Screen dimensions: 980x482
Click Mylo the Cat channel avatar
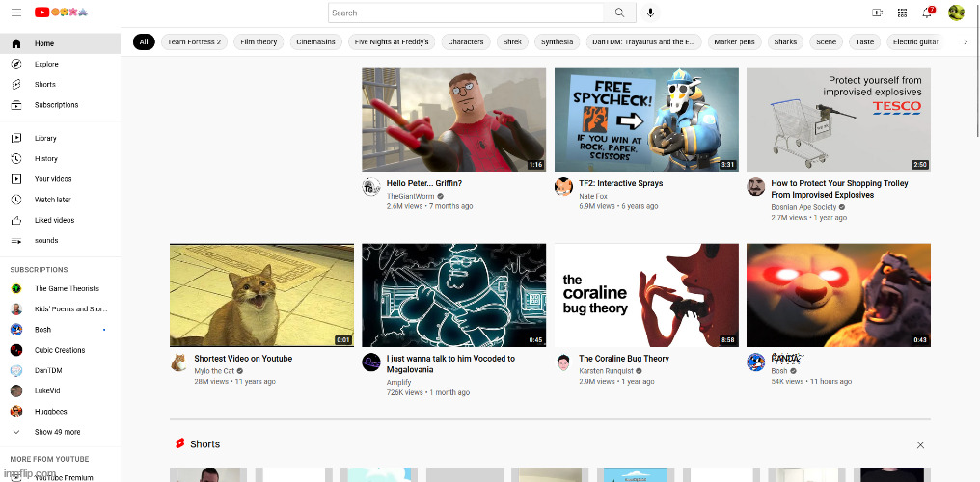(178, 362)
